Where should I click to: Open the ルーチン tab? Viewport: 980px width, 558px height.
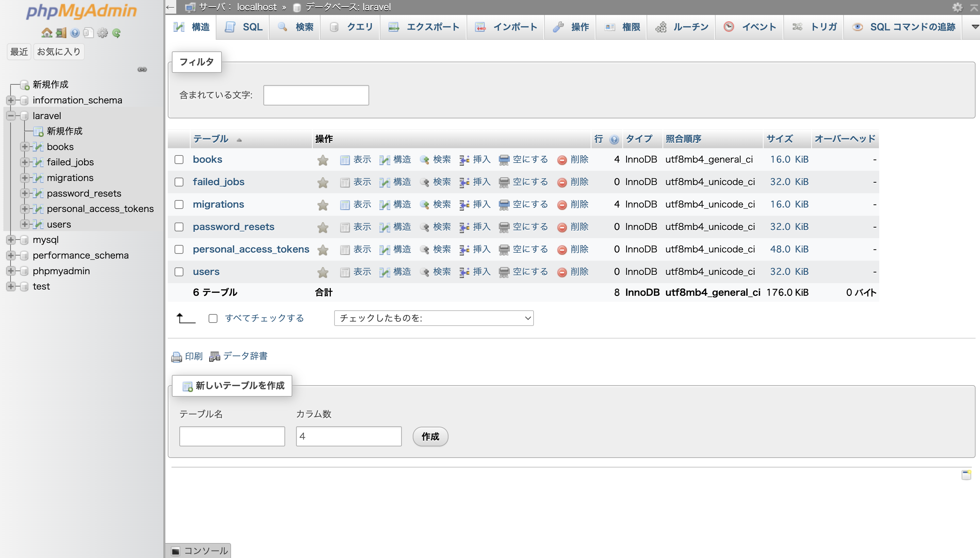coord(681,27)
